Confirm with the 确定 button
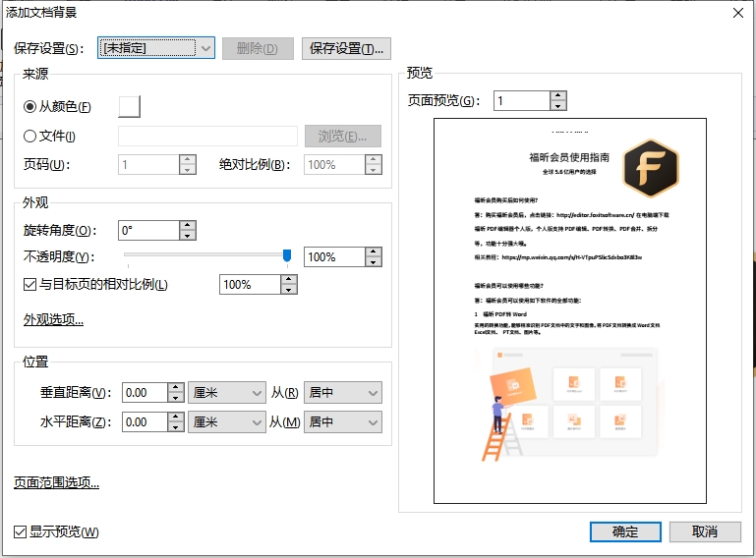Screen dimensions: 756x558 pyautogui.click(x=625, y=531)
